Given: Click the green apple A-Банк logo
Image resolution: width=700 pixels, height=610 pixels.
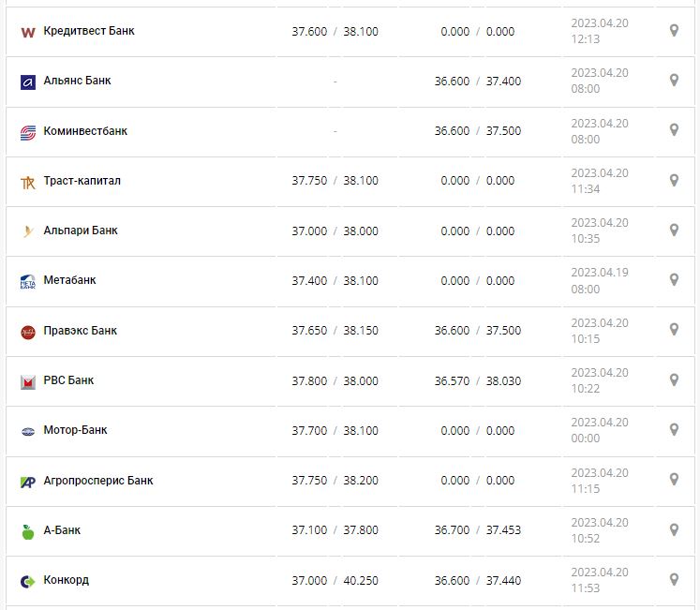Looking at the screenshot, I should (27, 531).
